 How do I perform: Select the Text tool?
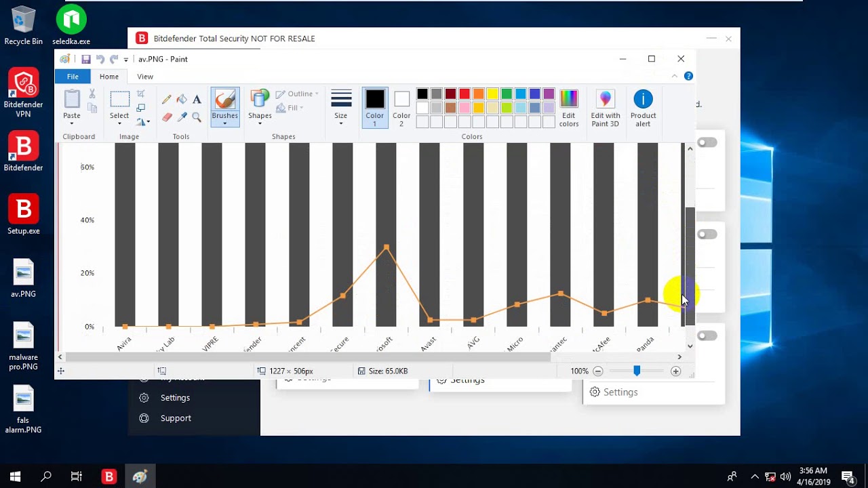pyautogui.click(x=197, y=99)
